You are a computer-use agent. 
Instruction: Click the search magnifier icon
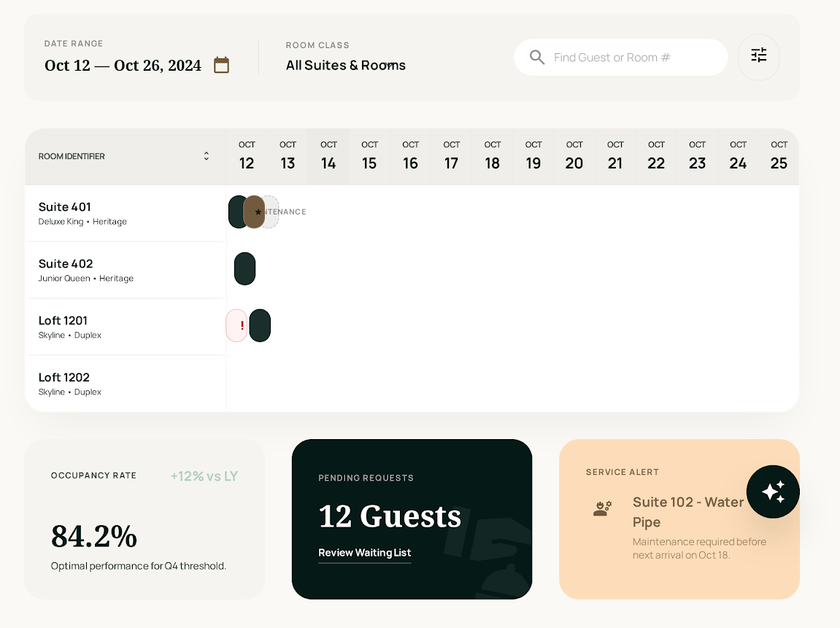[537, 58]
